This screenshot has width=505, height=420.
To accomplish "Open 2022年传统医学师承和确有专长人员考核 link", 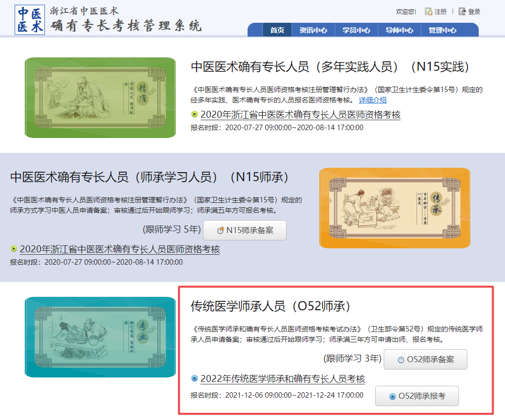I will pos(282,379).
